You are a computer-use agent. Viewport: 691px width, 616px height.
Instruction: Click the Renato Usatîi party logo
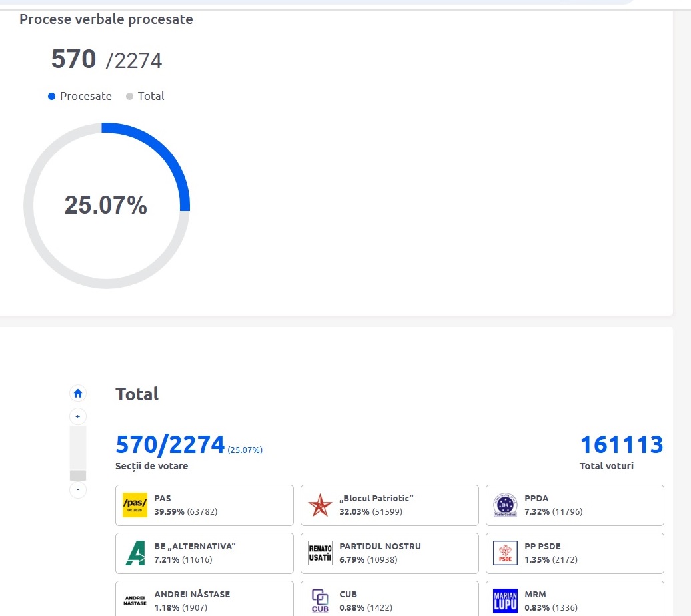[x=320, y=553]
